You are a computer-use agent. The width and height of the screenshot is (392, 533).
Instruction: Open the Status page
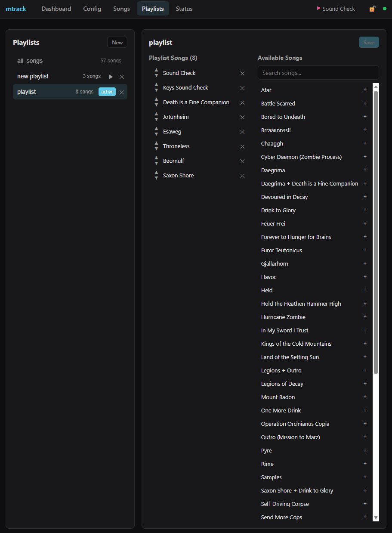[184, 9]
